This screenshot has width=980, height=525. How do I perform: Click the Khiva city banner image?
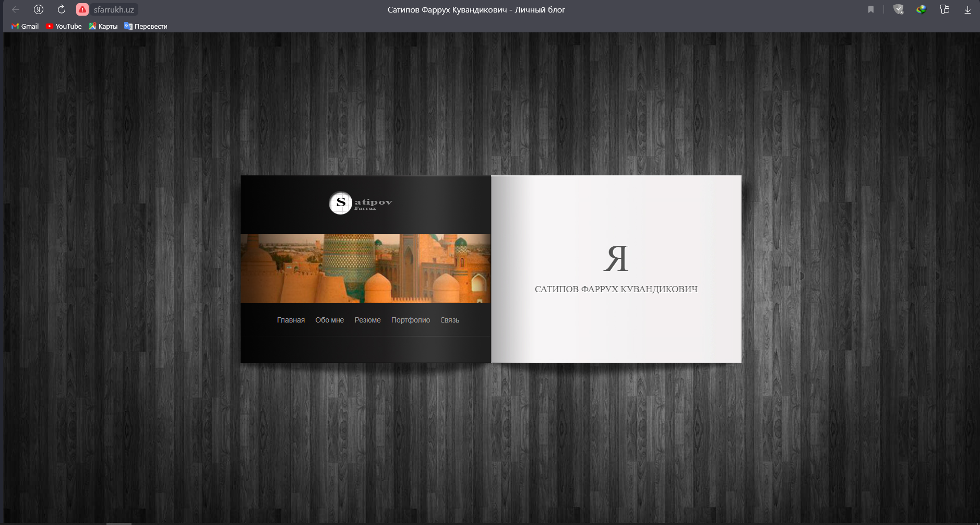[x=365, y=268]
